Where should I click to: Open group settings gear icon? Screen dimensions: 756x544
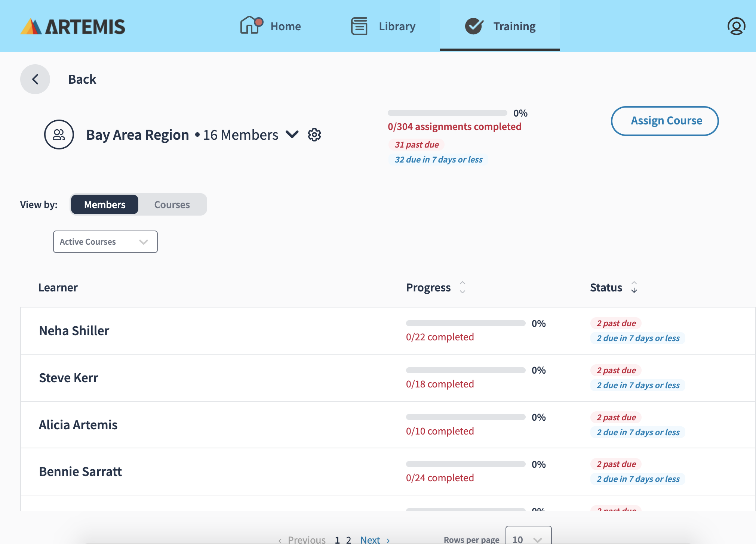[x=314, y=135]
